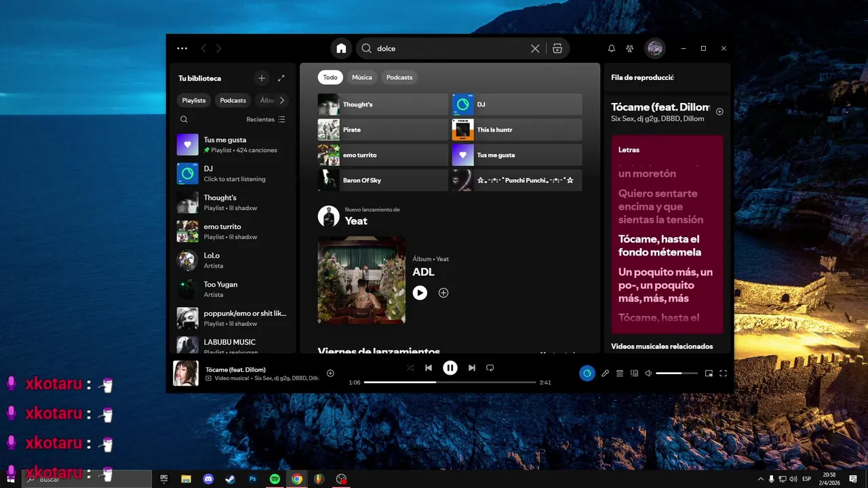The width and height of the screenshot is (868, 488).
Task: Open the mini player
Action: pos(709,373)
